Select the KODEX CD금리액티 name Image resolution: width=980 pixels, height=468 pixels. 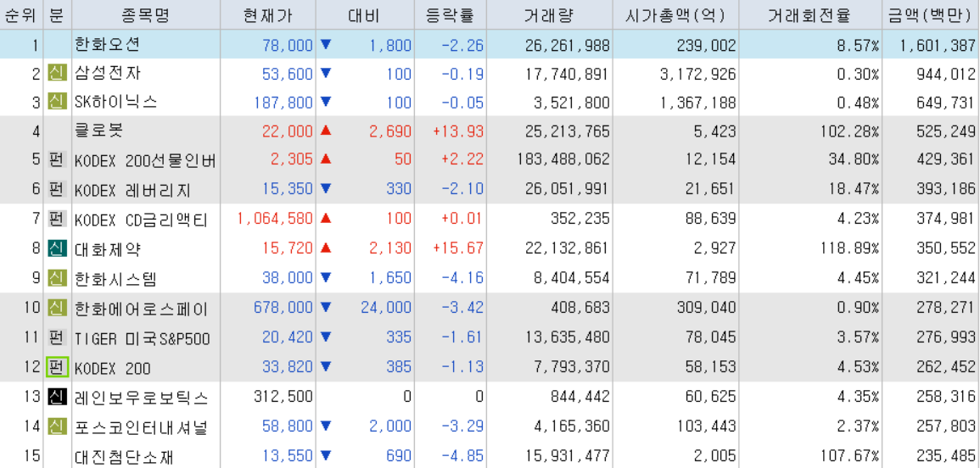coord(141,220)
